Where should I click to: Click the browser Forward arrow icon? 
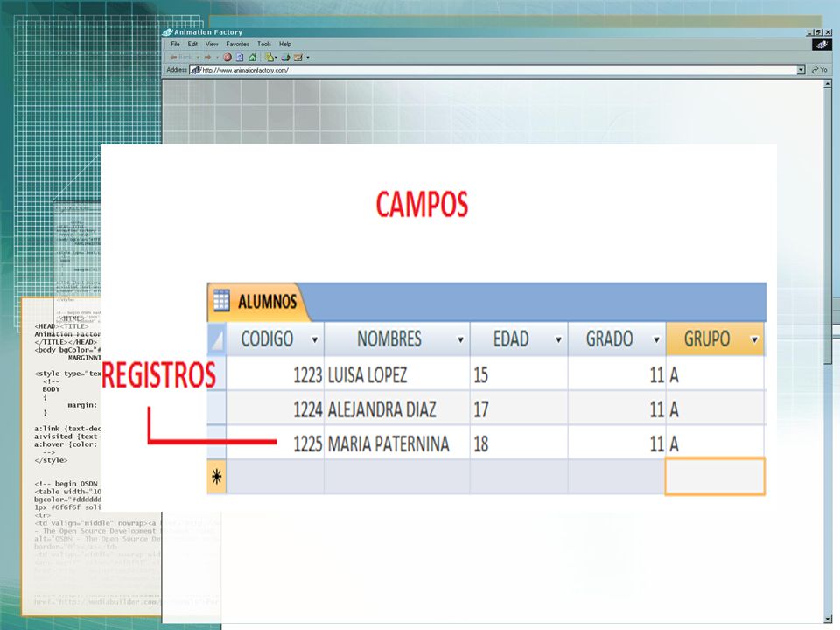point(207,58)
